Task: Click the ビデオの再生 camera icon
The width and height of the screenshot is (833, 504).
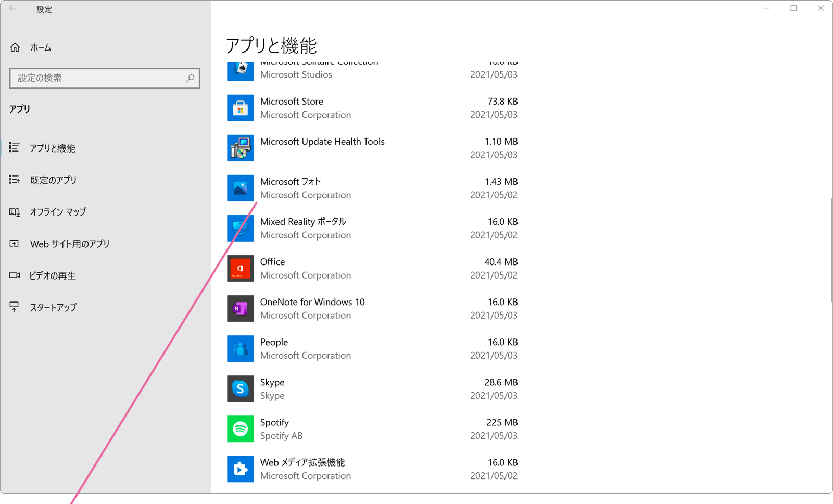Action: coord(15,275)
